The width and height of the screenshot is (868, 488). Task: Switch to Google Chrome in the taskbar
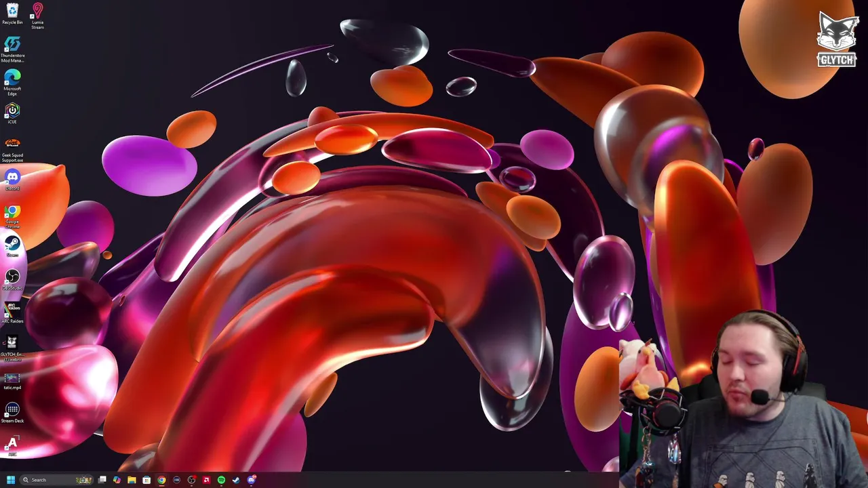point(161,480)
